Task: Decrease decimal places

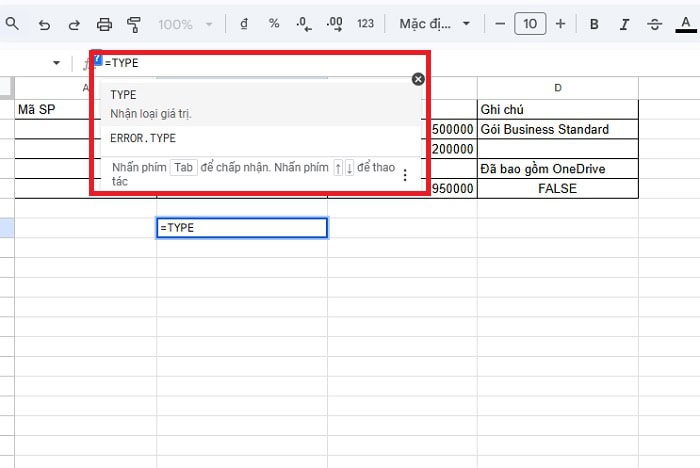Action: (x=304, y=24)
